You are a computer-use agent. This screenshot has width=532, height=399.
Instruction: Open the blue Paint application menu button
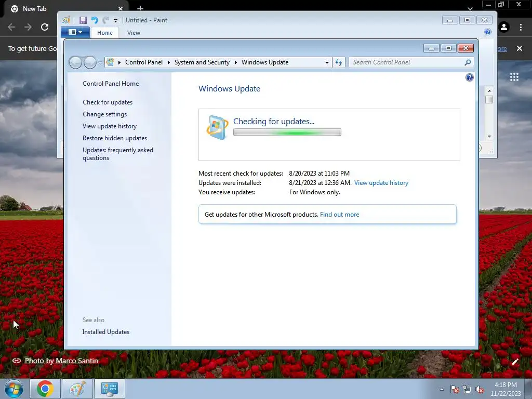tap(75, 32)
